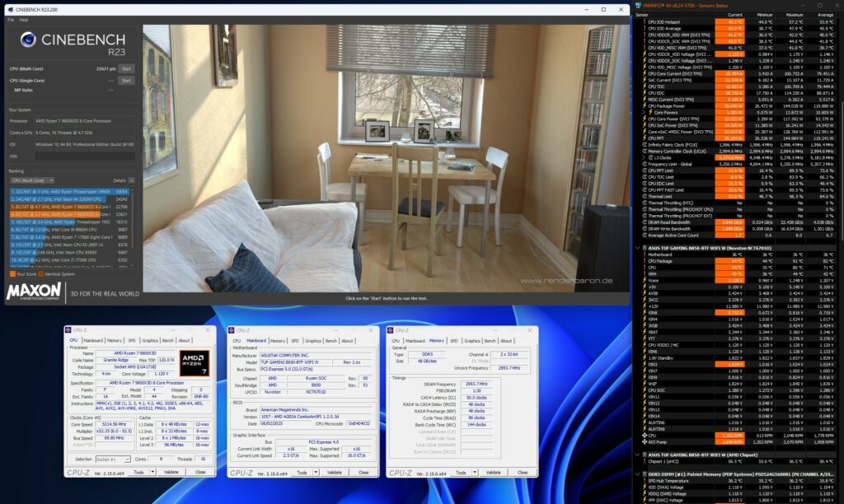
Task: Click the fan icon beside AIO Pump
Action: 645,441
